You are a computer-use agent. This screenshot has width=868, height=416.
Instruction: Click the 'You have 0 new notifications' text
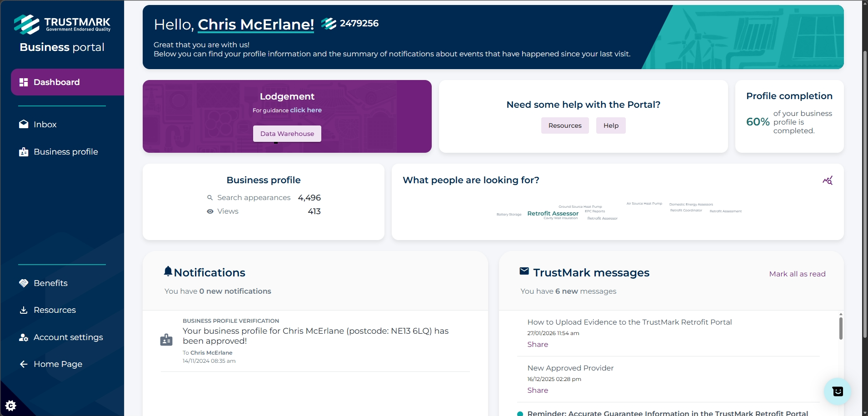218,291
